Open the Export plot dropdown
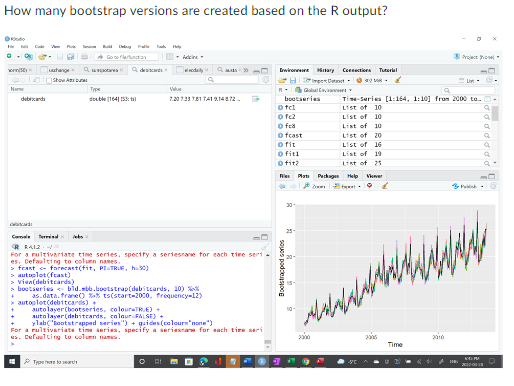This screenshot has width=514, height=386. pos(347,186)
